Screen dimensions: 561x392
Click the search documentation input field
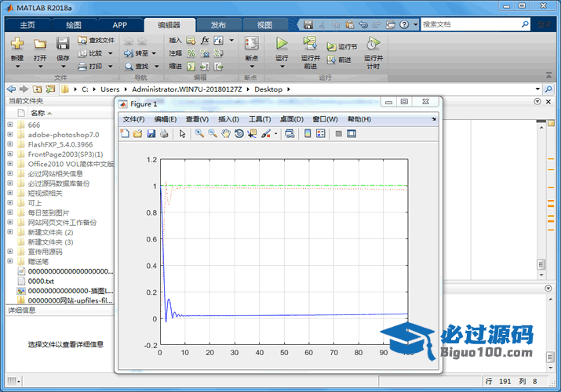[472, 24]
